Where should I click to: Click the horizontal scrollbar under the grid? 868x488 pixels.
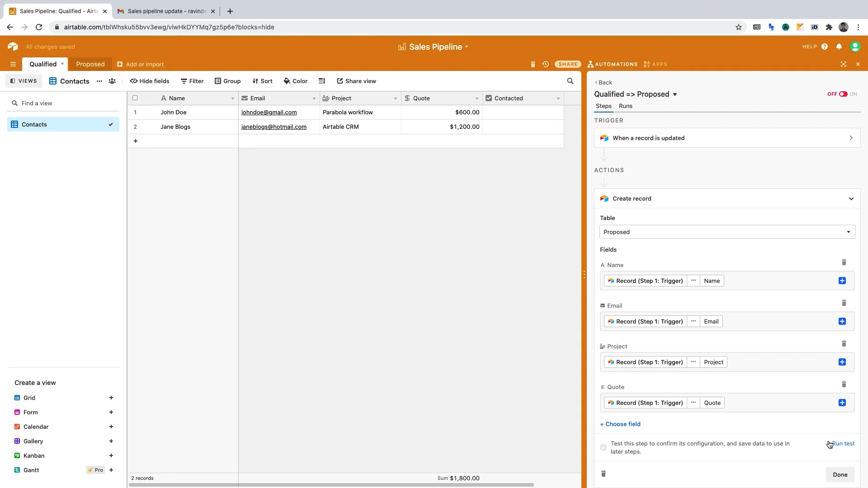331,485
